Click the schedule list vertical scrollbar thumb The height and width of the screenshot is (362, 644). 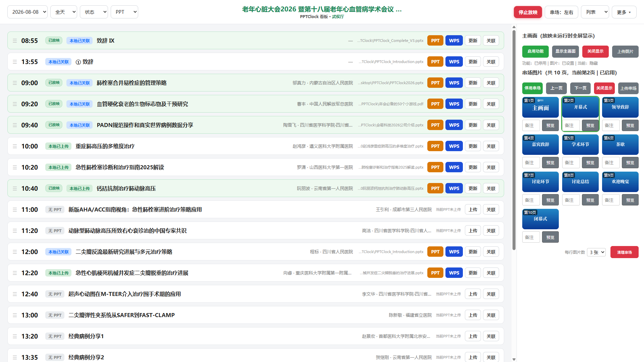coord(514,140)
